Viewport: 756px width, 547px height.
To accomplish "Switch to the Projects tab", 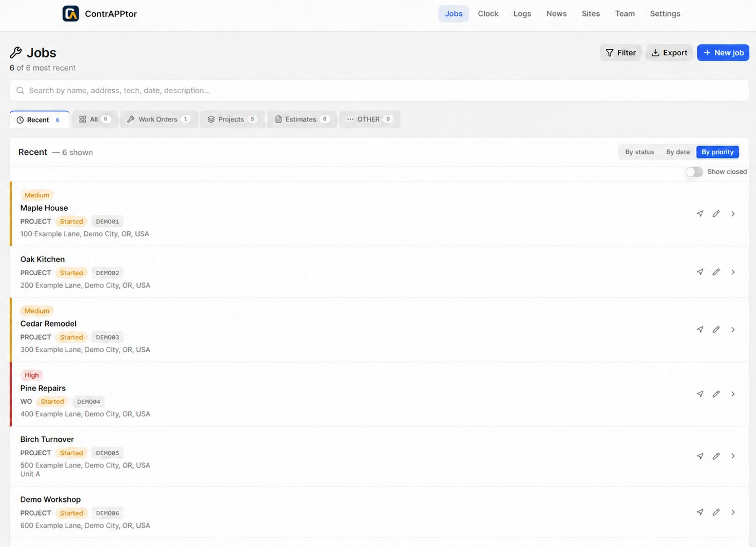I will point(232,119).
